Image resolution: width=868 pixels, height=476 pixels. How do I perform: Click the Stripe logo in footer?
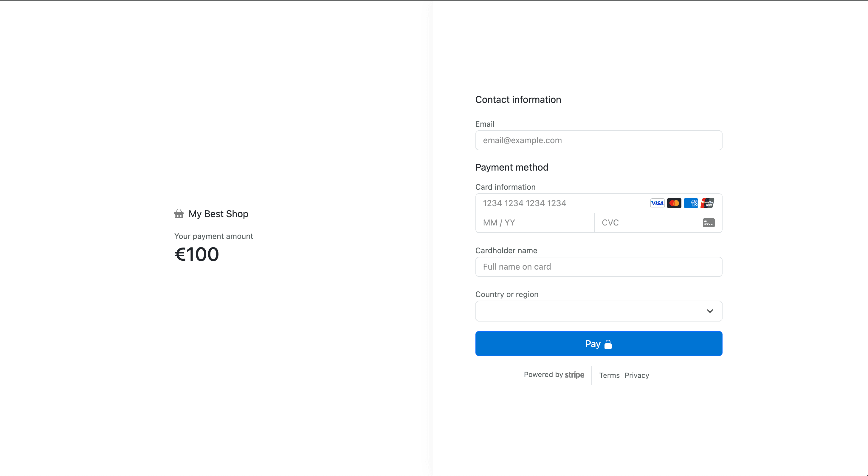pyautogui.click(x=574, y=375)
